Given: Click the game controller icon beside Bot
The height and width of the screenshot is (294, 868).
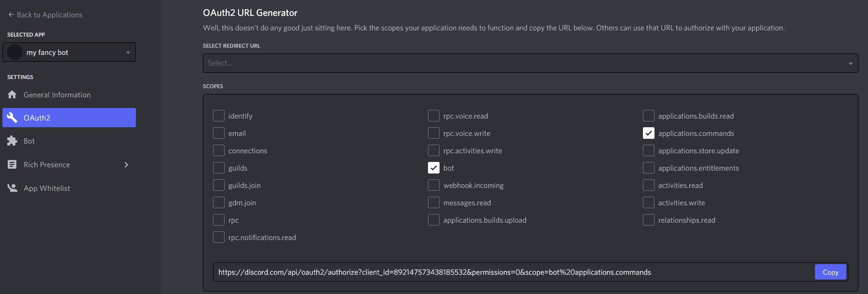Looking at the screenshot, I should point(13,141).
